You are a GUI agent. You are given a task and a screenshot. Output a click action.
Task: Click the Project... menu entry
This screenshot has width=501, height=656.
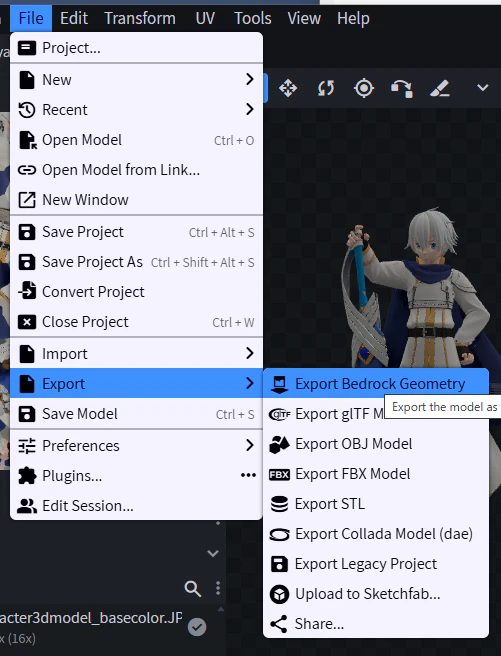tap(136, 48)
